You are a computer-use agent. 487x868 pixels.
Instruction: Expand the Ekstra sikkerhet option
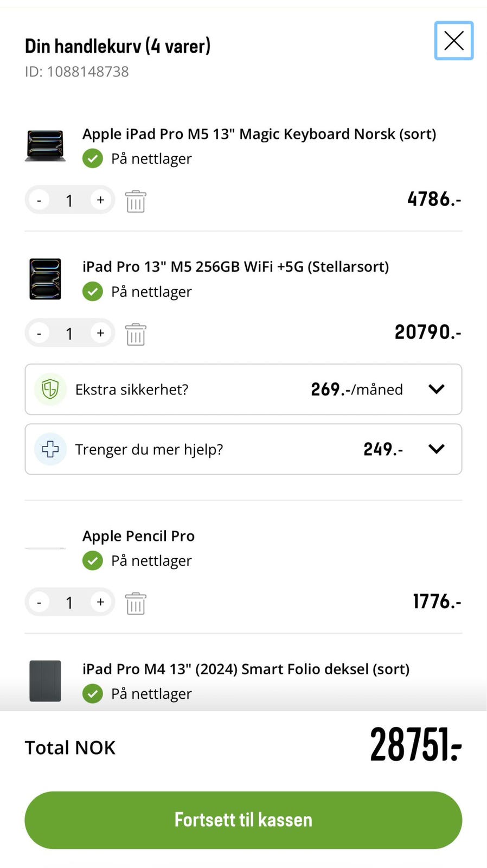tap(436, 390)
